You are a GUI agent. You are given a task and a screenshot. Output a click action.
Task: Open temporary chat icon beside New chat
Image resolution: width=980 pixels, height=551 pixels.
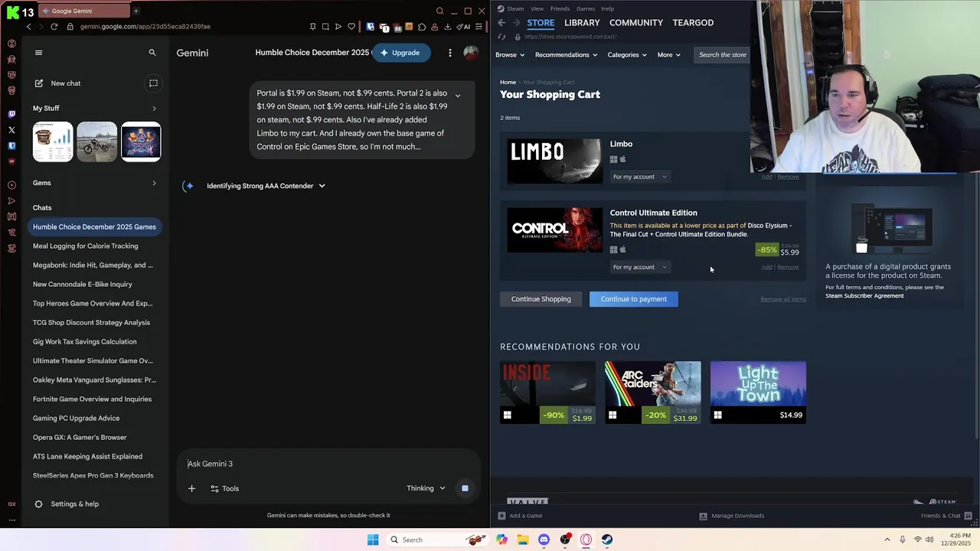[153, 83]
